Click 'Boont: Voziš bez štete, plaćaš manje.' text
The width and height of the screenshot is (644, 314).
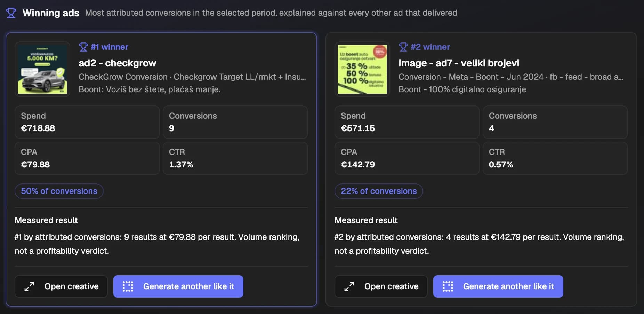[x=150, y=89]
